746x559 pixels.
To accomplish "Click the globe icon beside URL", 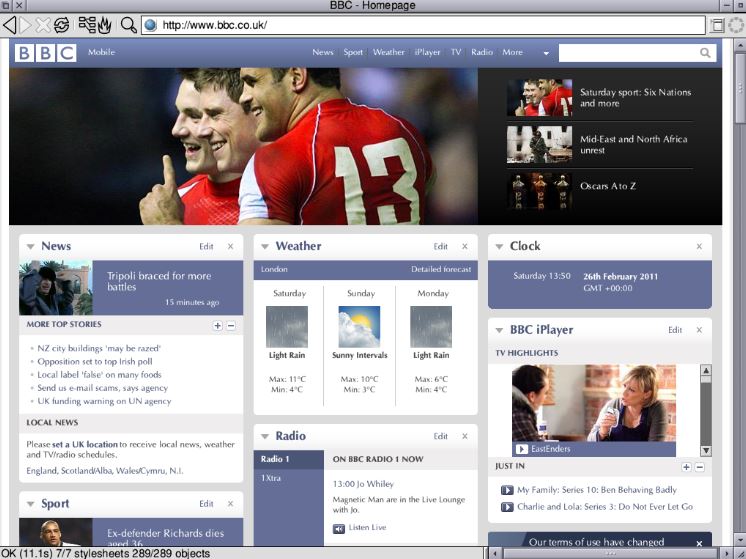I will pos(150,25).
